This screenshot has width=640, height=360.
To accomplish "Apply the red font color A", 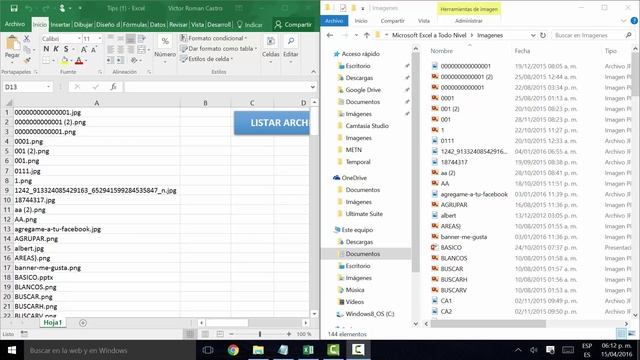I will pos(79,61).
